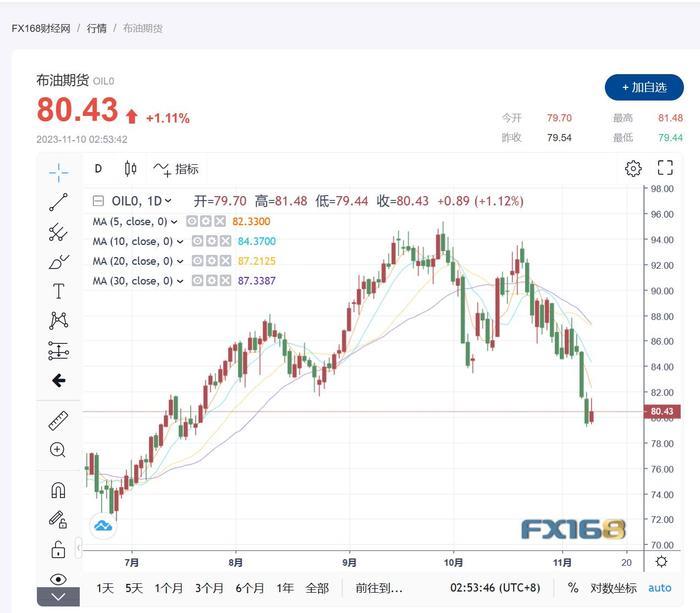Switch range to 3个月
The width and height of the screenshot is (700, 613).
pyautogui.click(x=209, y=588)
